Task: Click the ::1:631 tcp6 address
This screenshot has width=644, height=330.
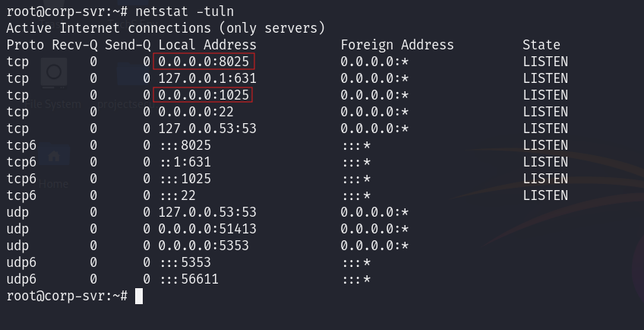Action: tap(185, 162)
